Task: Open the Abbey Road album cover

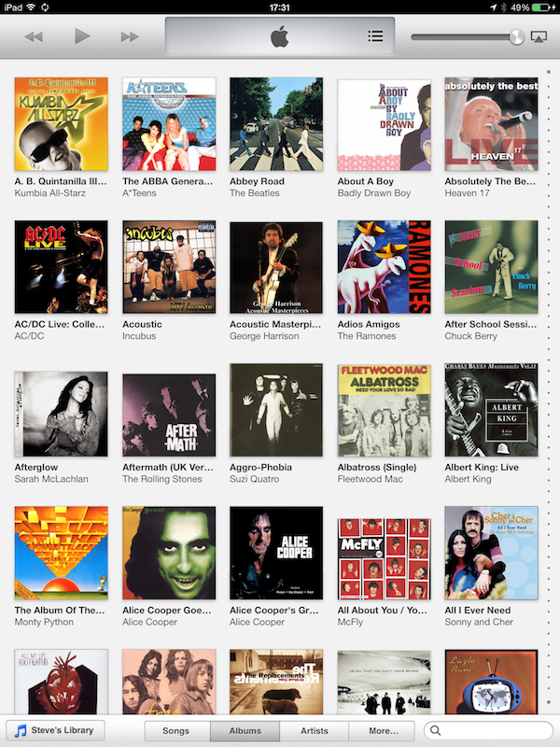Action: click(x=276, y=124)
